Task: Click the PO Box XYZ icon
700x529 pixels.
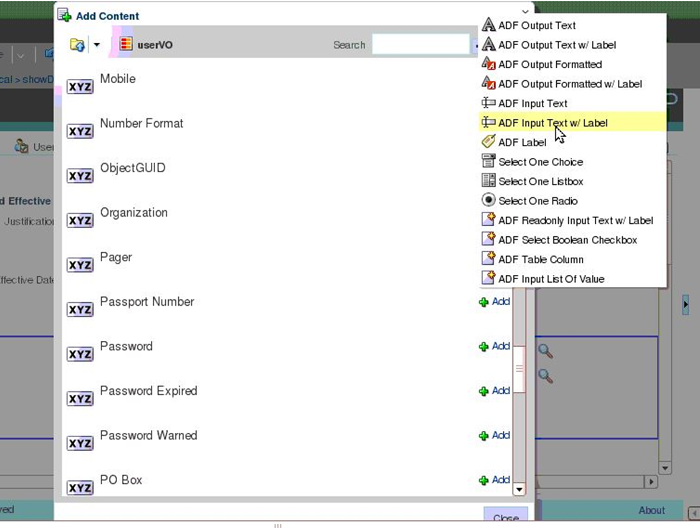Action: pos(80,488)
